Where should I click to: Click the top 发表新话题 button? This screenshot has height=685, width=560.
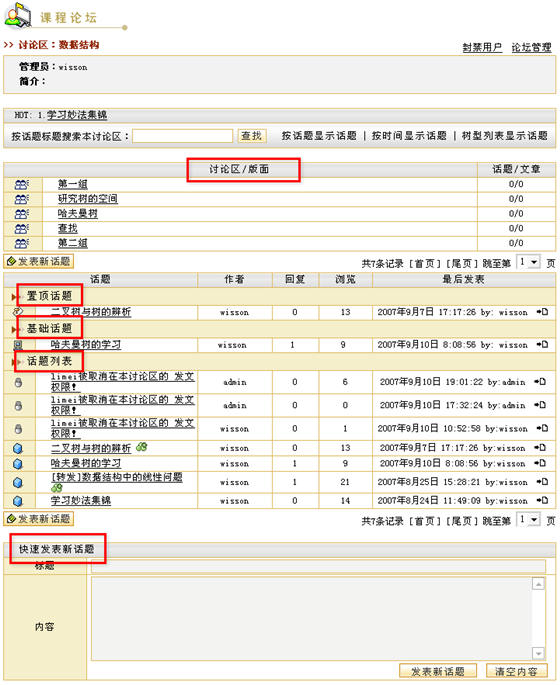[x=39, y=262]
